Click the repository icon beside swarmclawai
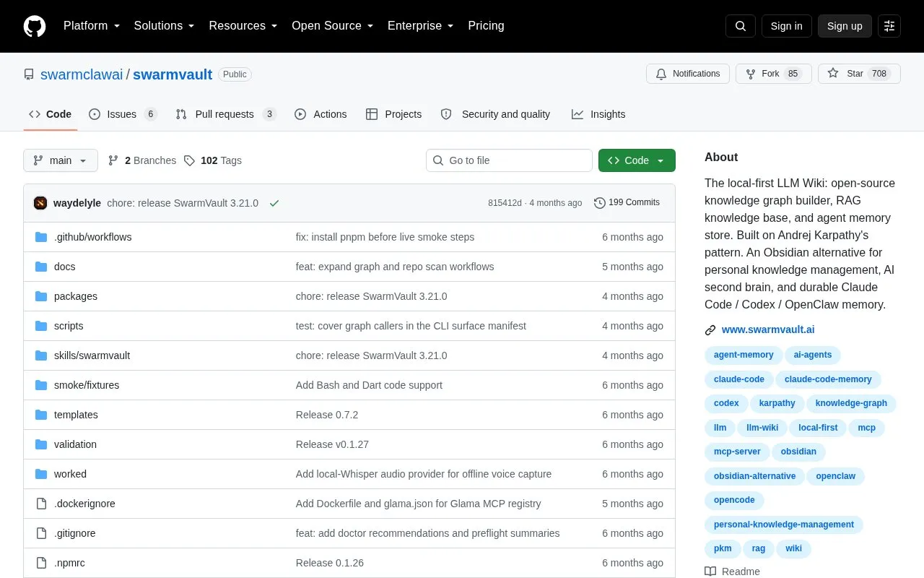The width and height of the screenshot is (924, 578). pyautogui.click(x=29, y=74)
